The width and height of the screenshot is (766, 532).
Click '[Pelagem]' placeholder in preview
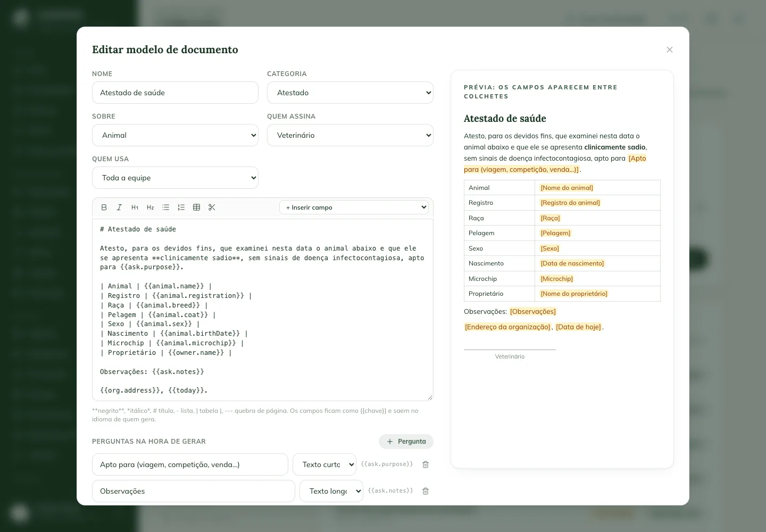pos(555,233)
